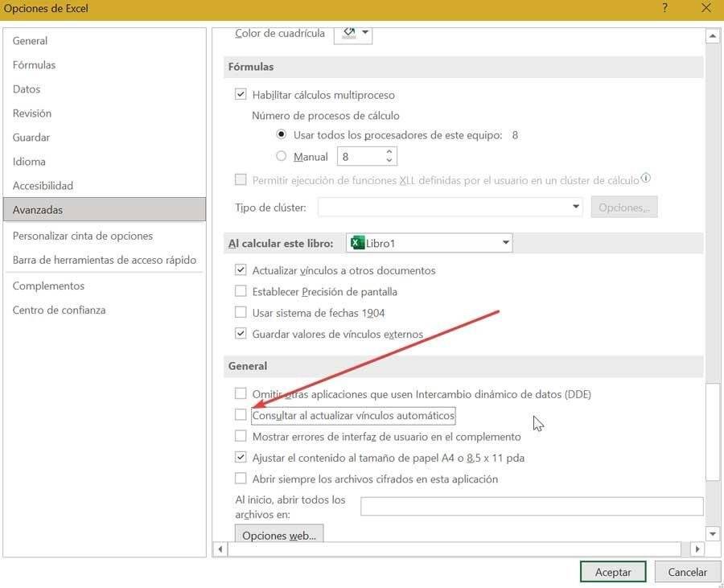The width and height of the screenshot is (724, 588).
Task: Uncheck Habilitar cálculos multiproceso
Action: (241, 95)
